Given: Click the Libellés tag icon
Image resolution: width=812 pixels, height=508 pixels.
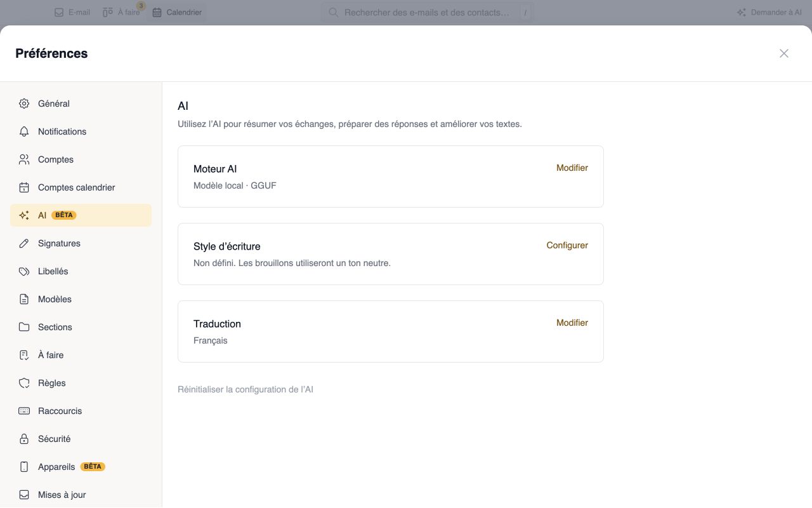Looking at the screenshot, I should tap(24, 271).
